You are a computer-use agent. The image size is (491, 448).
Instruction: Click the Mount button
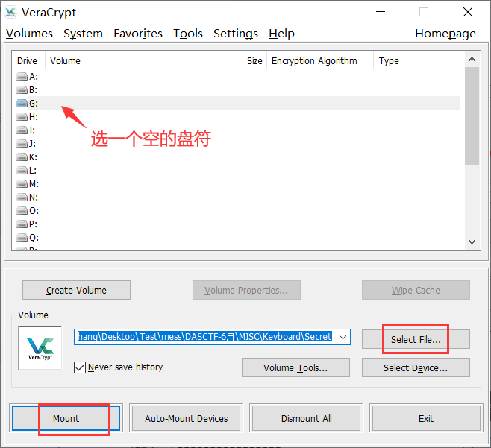click(x=66, y=418)
